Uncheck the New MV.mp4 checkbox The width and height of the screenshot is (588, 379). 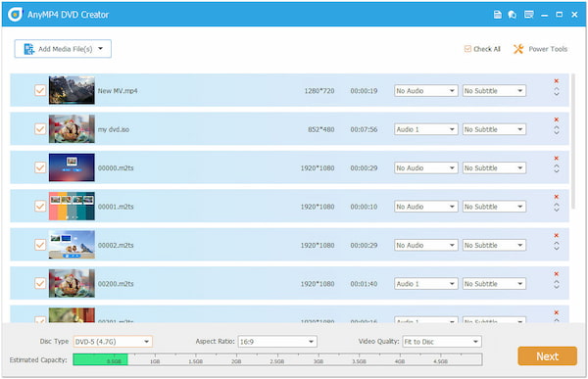click(x=40, y=90)
